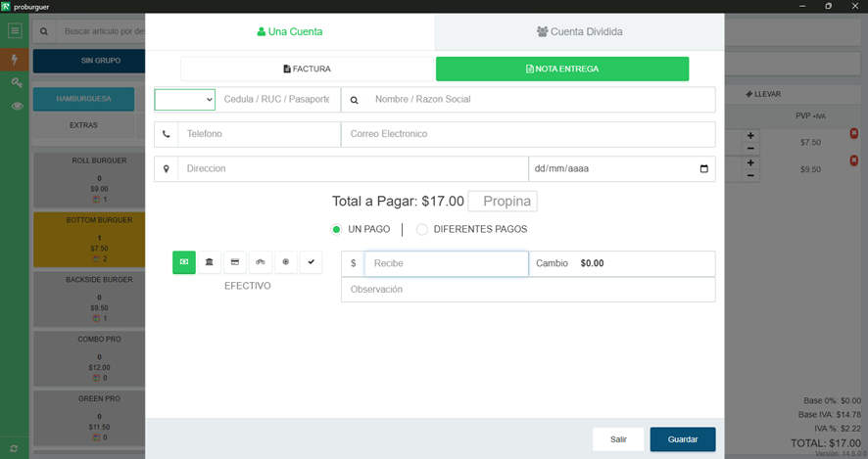
Task: Select the circle dot payment icon
Action: [286, 262]
